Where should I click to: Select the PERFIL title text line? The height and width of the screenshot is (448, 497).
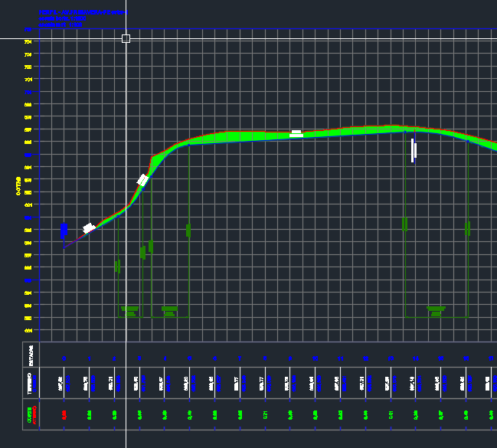click(83, 12)
